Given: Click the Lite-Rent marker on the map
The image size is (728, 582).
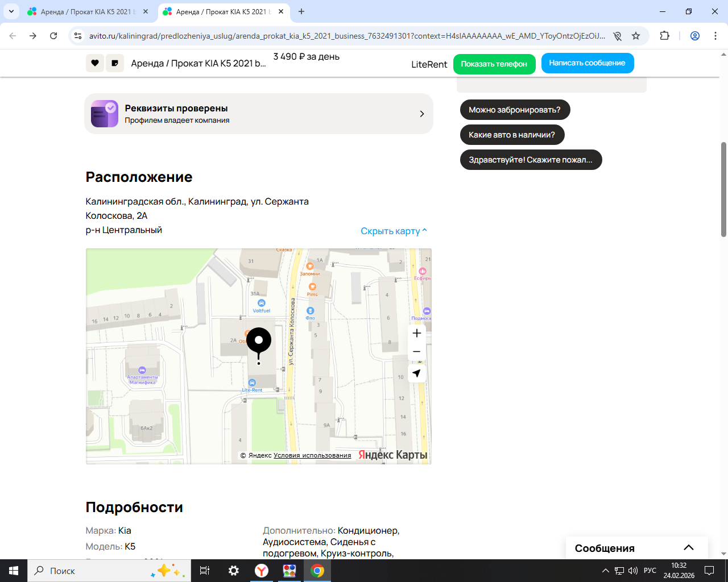Looking at the screenshot, I should tap(253, 383).
